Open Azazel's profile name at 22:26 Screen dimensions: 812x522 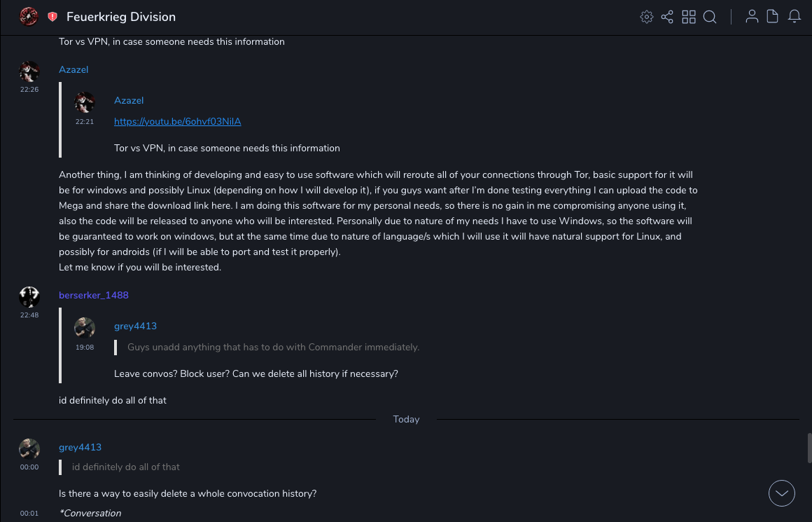point(73,69)
